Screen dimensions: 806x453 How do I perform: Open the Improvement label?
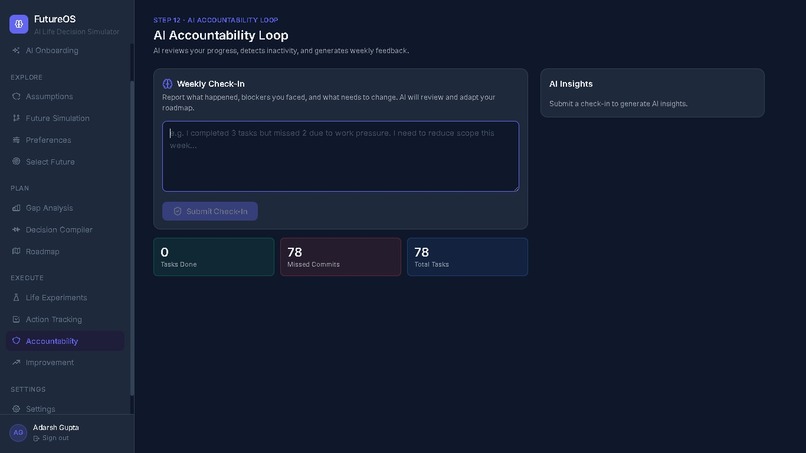49,363
